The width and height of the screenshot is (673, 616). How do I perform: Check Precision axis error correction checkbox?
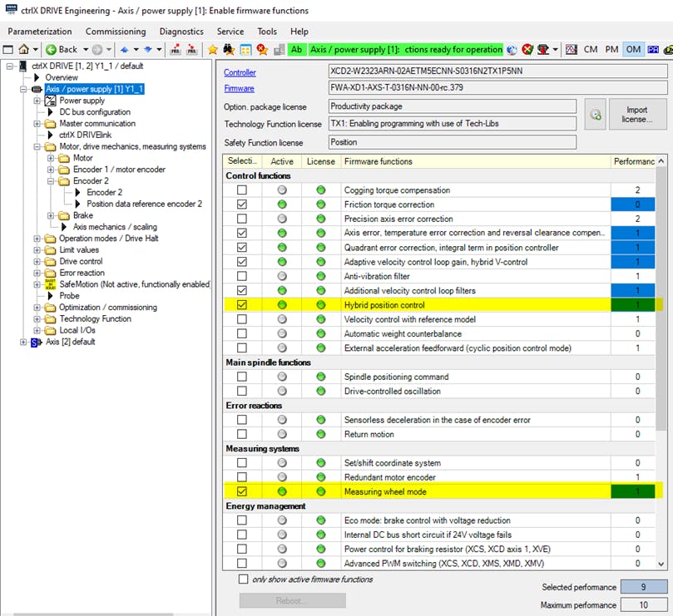coord(242,219)
